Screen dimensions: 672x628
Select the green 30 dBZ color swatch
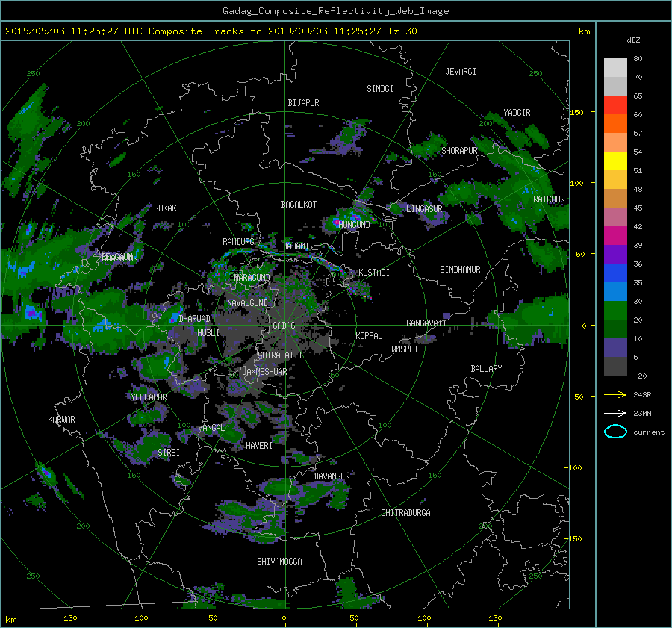tap(615, 310)
